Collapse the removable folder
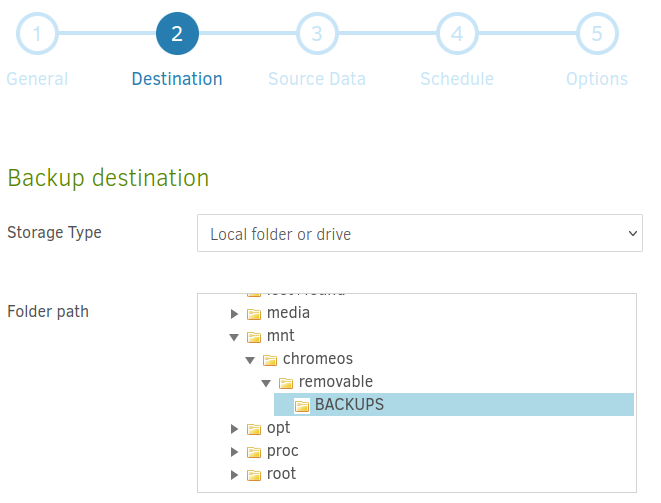This screenshot has height=503, width=661. [266, 383]
